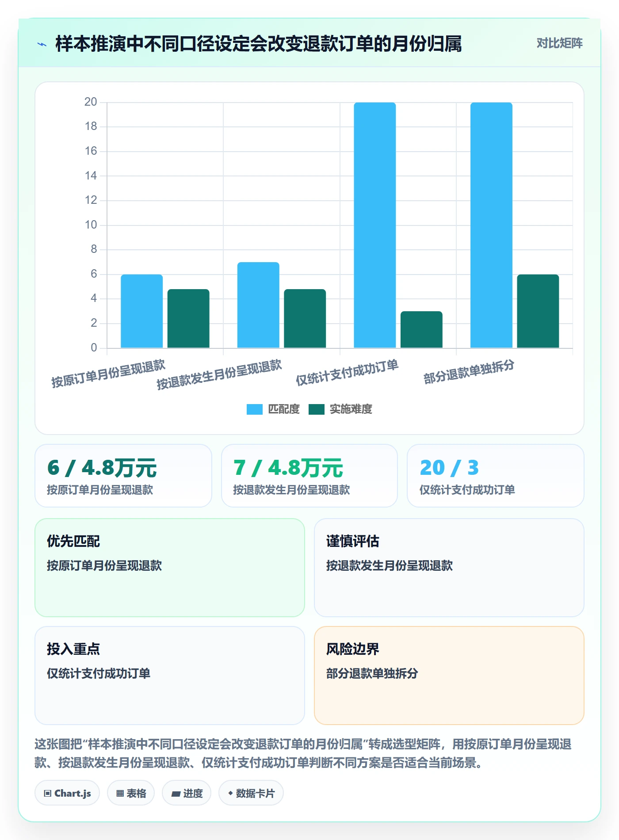
Task: Select the 匹配度 bar for 仅统计支付成功订单
Action: pos(375,225)
